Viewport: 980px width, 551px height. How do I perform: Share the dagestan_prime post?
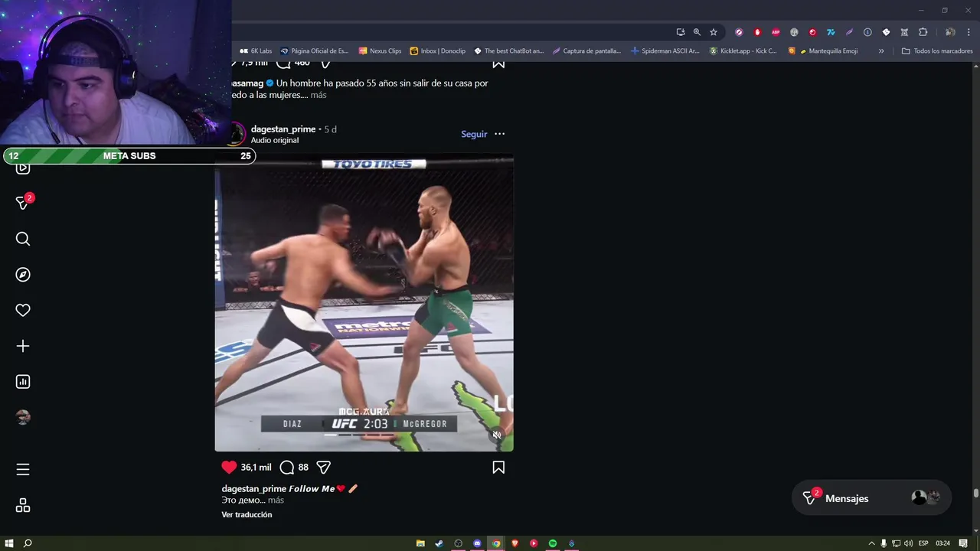tap(324, 467)
